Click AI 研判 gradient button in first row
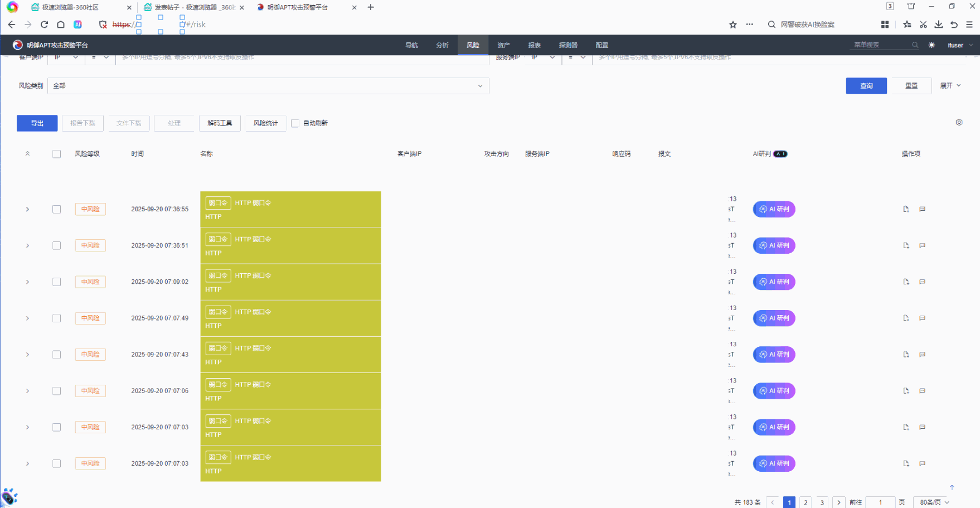The height and width of the screenshot is (508, 980). 774,209
